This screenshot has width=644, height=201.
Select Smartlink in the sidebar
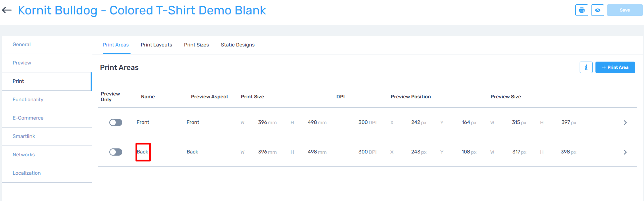tap(24, 137)
